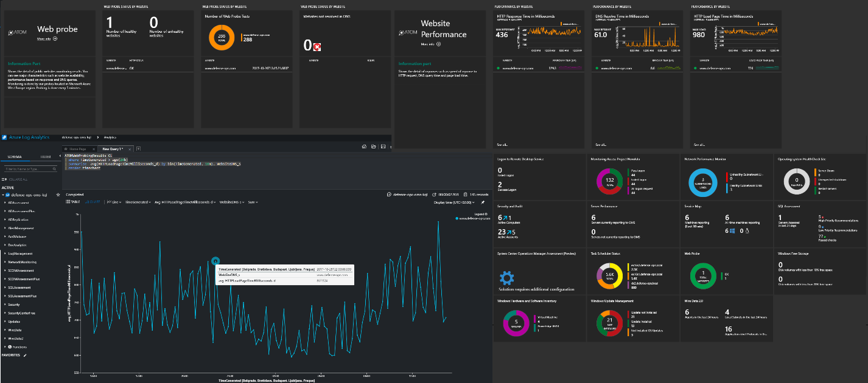Switch to the SCHEMA tab

pyautogui.click(x=15, y=157)
